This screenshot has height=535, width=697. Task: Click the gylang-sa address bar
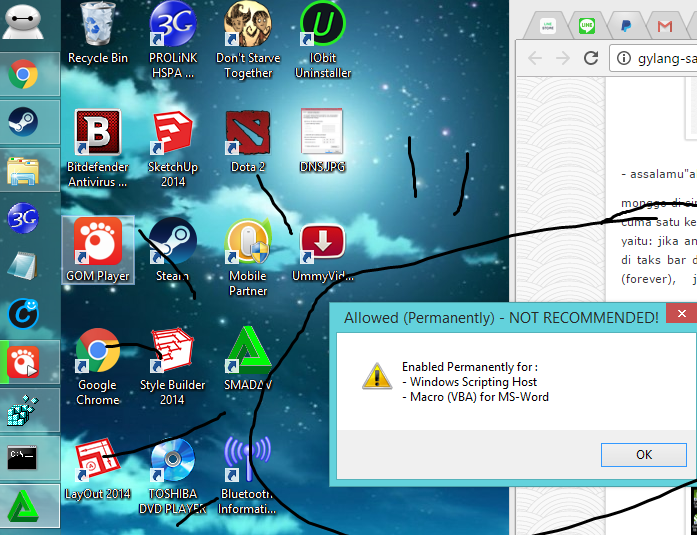[653, 58]
